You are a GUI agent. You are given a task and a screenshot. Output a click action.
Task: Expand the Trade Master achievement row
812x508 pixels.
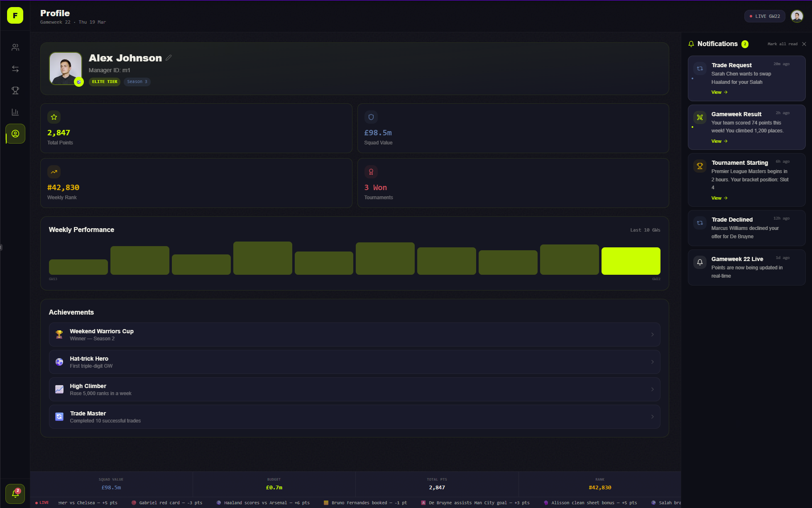[354, 417]
